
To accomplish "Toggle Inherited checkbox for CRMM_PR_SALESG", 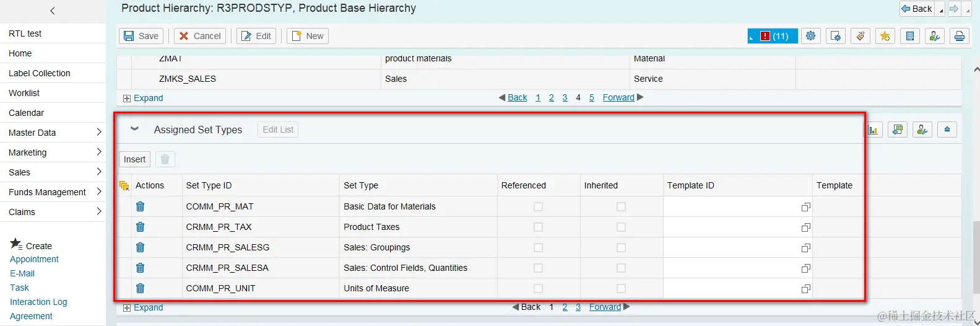I will (621, 247).
